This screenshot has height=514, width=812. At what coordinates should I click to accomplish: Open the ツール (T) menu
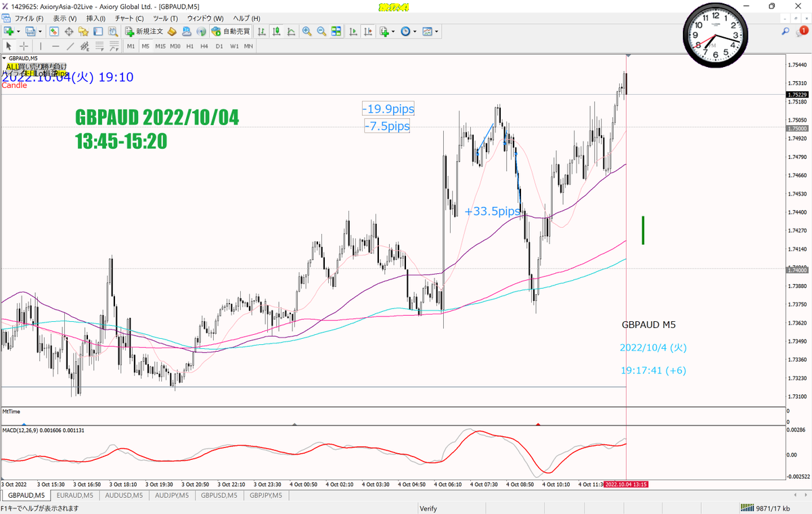166,18
